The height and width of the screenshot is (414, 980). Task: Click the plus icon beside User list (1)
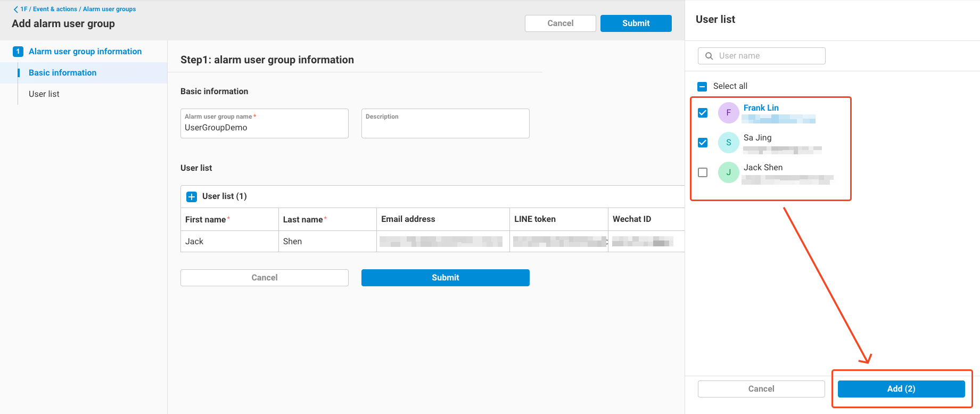tap(192, 197)
